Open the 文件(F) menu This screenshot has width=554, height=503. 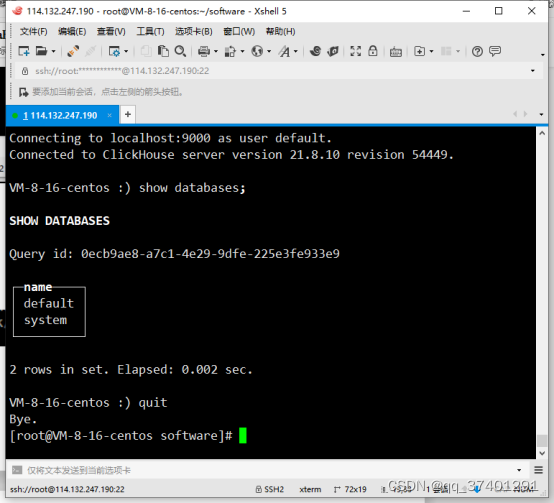33,31
